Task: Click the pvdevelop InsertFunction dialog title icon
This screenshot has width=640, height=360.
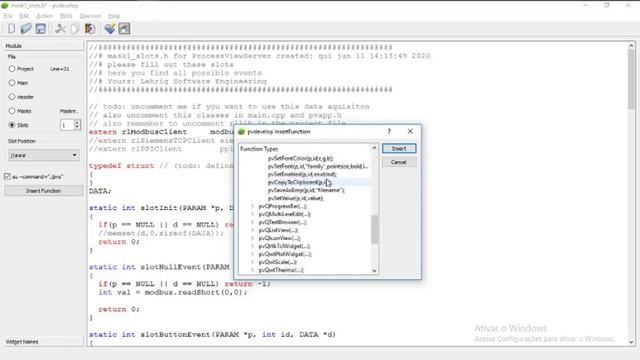Action: point(241,131)
